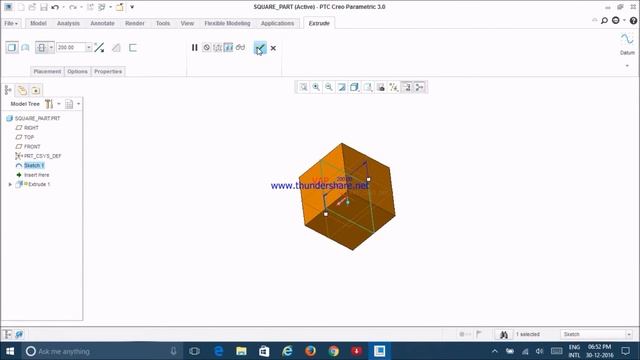The width and height of the screenshot is (640, 360).
Task: Open File Explorer from the taskbar
Action: [241, 351]
